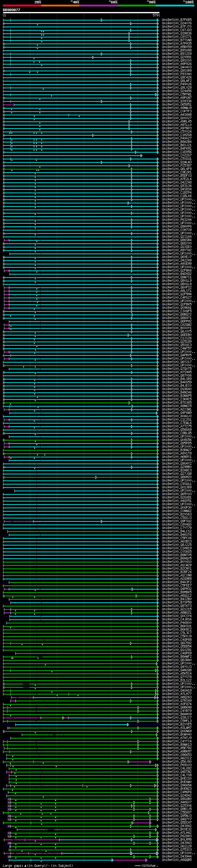Open the UniRef100_B7FKR5 hit label
The height and width of the screenshot is (868, 197).
pos(176,20)
